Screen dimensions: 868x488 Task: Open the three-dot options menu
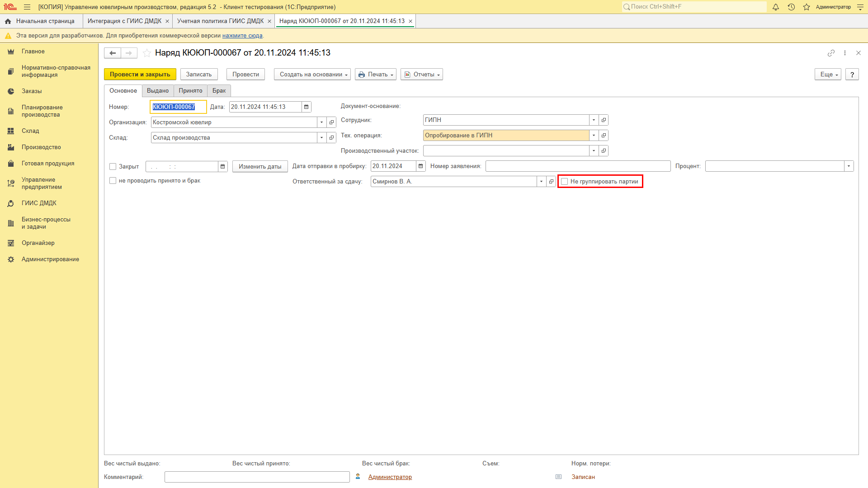[845, 53]
